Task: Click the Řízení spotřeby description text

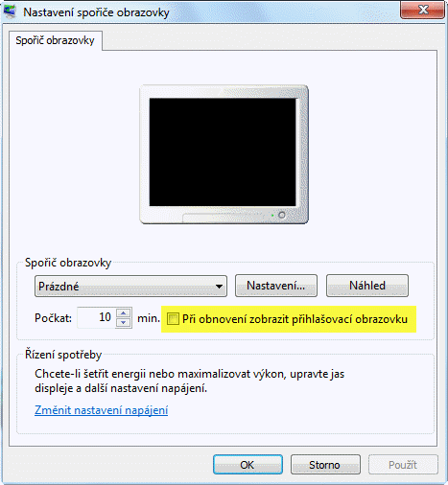Action: (x=189, y=381)
